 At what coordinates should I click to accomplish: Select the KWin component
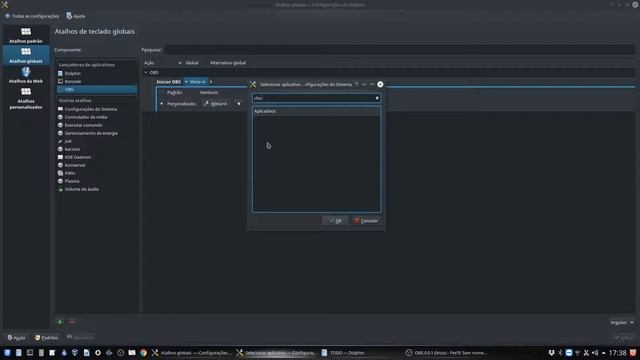coord(70,173)
